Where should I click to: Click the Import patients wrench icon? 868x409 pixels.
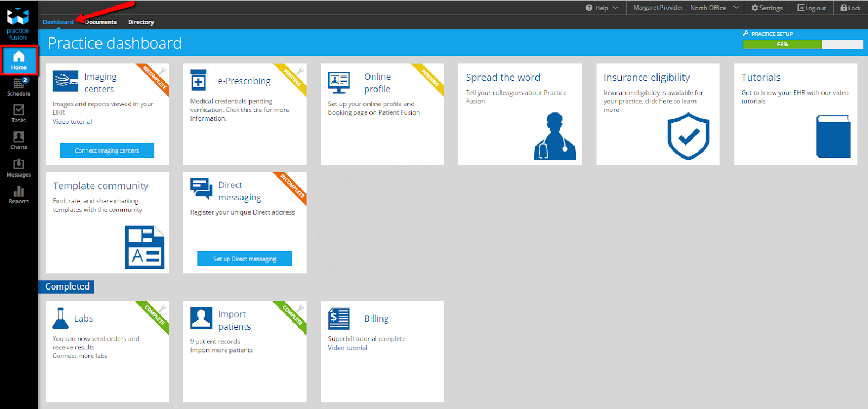click(300, 308)
